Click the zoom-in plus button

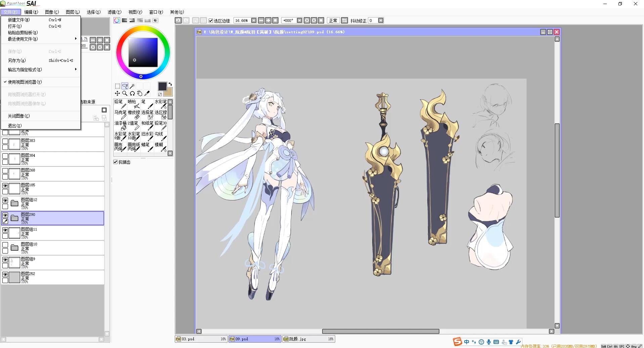point(268,21)
